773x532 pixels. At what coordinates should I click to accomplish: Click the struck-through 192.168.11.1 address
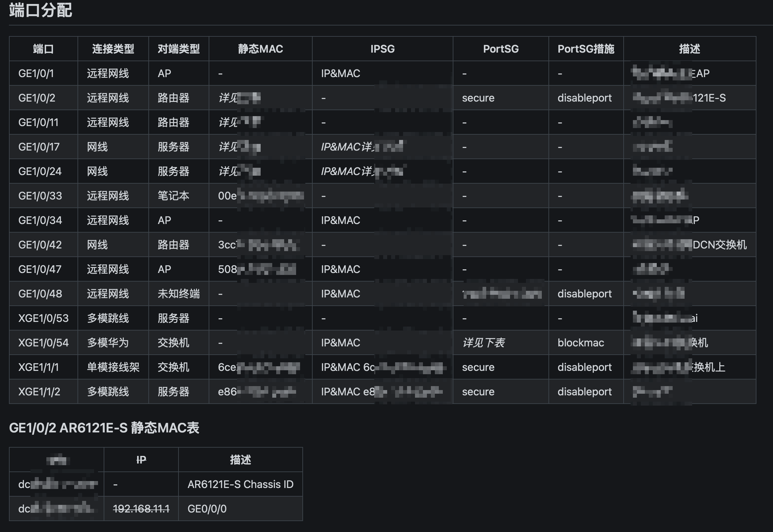pos(141,509)
